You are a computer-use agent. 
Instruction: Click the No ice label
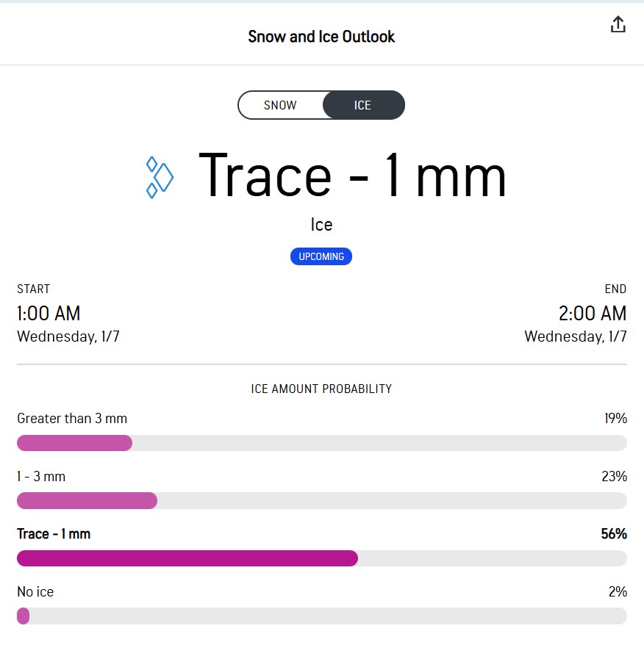[35, 591]
